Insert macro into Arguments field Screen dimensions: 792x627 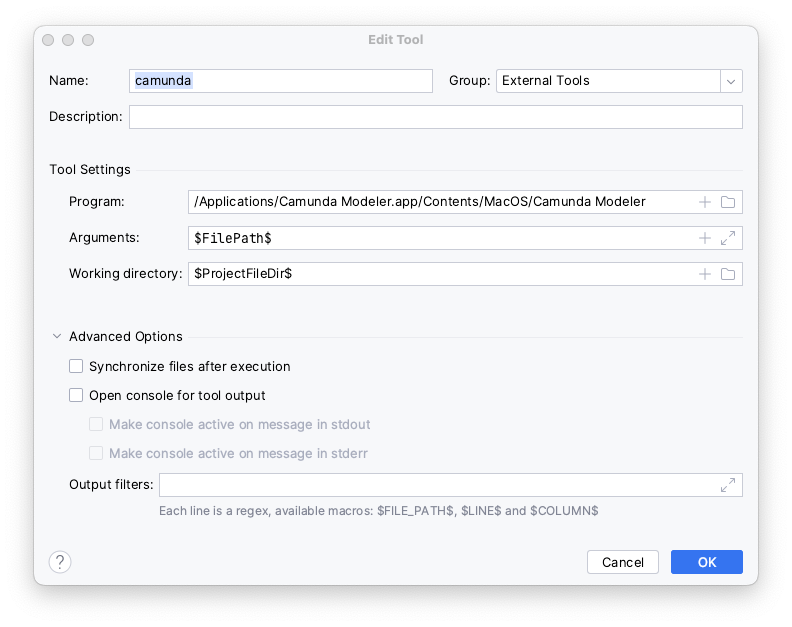[x=705, y=238]
